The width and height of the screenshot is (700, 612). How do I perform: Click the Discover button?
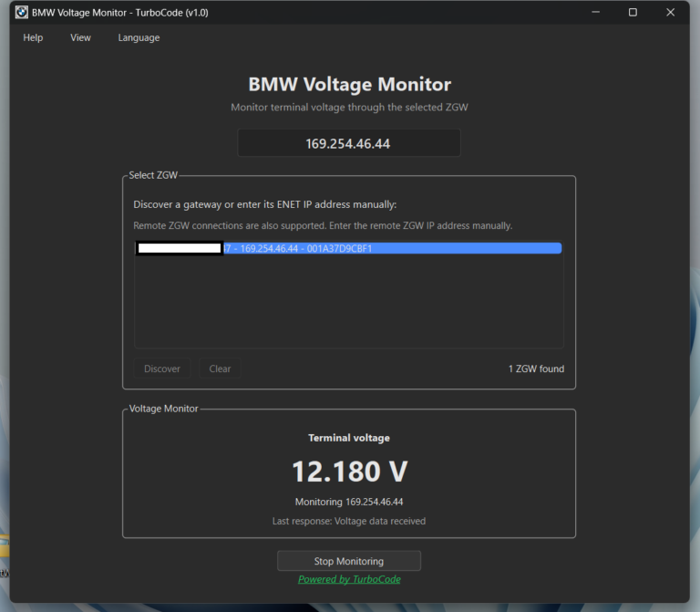162,368
